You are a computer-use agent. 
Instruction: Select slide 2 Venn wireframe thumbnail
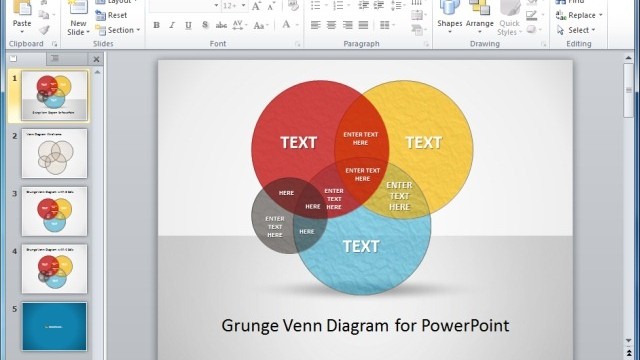(54, 153)
